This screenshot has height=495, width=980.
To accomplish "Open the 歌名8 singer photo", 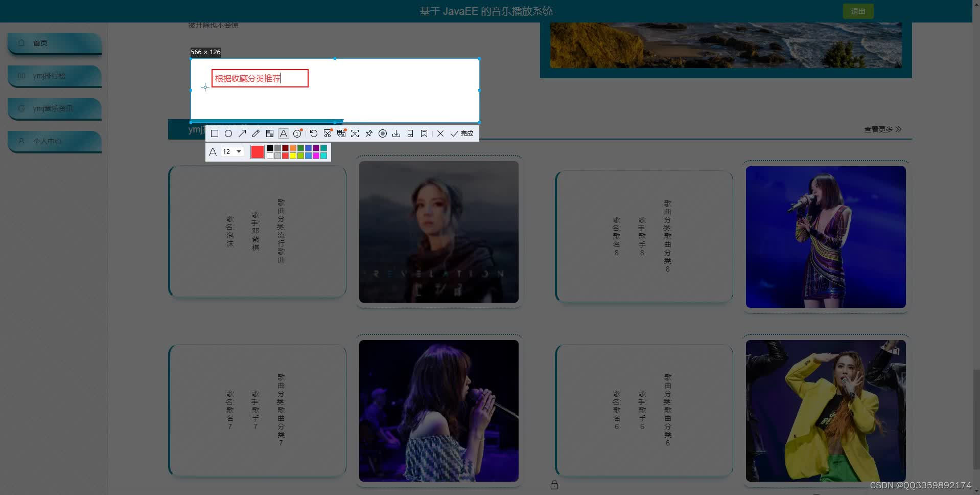I will [826, 237].
